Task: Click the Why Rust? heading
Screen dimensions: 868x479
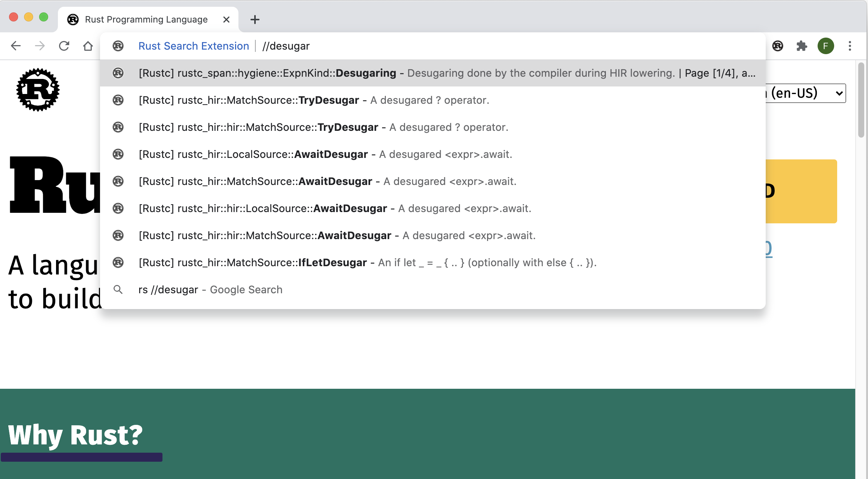Action: click(75, 435)
